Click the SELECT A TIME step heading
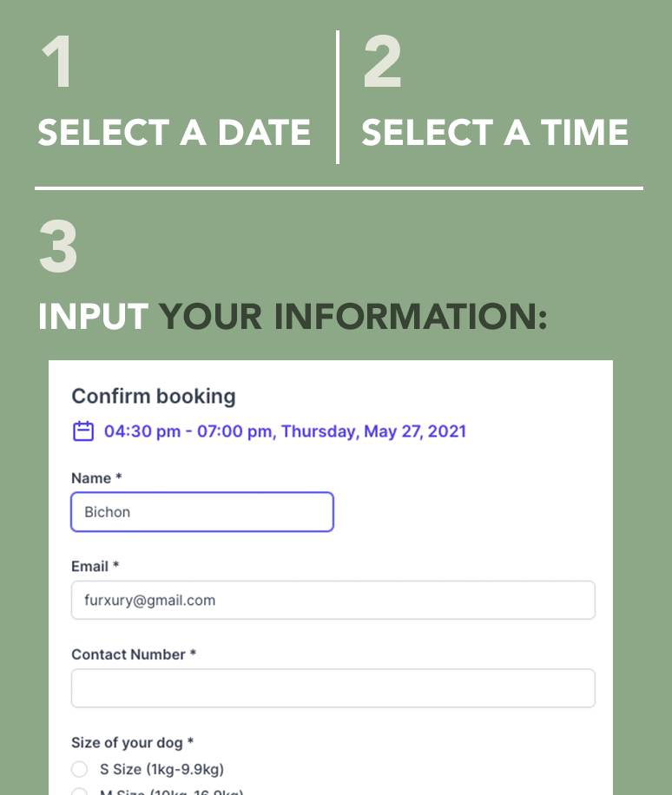This screenshot has height=795, width=672. [x=495, y=133]
